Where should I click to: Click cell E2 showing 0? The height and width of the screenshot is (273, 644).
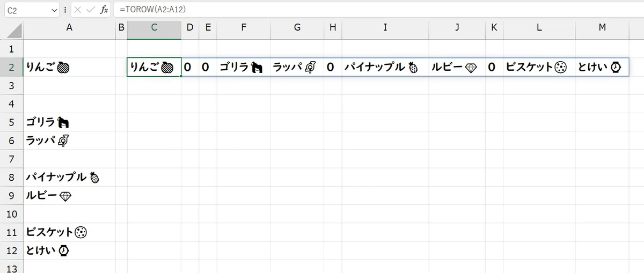click(208, 67)
